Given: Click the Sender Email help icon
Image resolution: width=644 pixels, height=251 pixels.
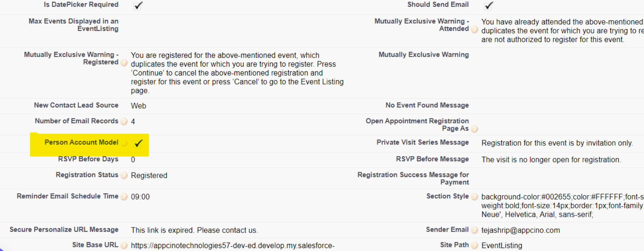Looking at the screenshot, I should (474, 230).
